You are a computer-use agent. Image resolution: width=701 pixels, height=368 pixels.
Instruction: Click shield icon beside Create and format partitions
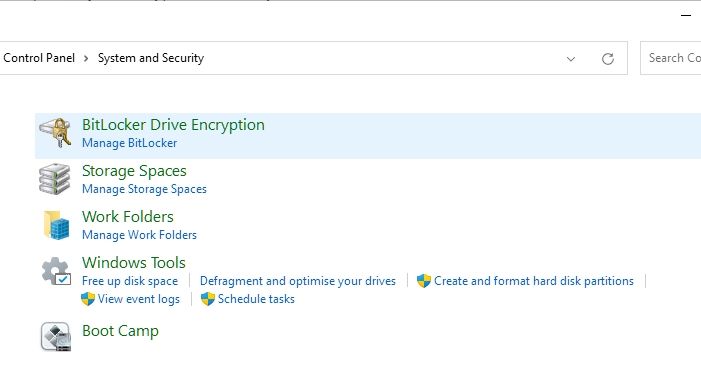tap(423, 281)
